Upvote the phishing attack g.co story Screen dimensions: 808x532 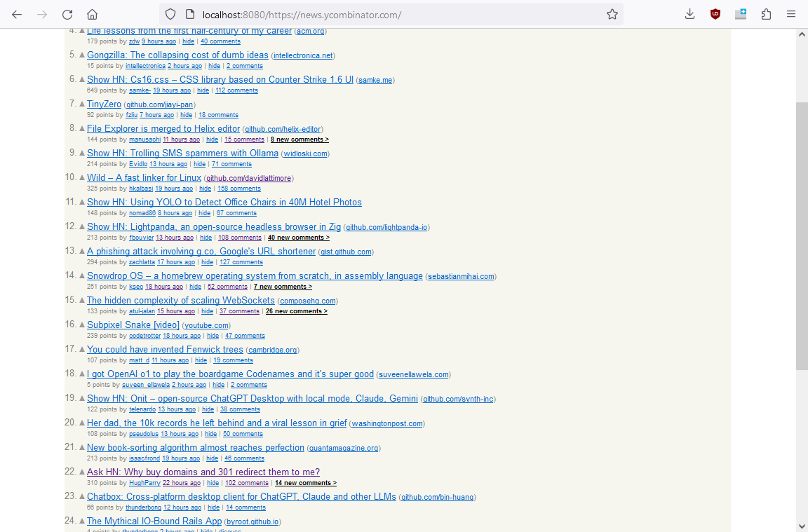pyautogui.click(x=81, y=251)
